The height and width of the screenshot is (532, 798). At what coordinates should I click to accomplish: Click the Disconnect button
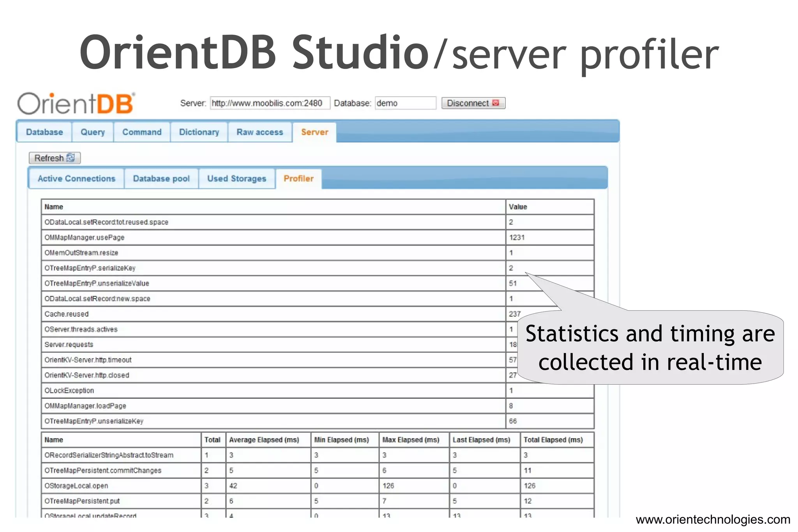tap(473, 103)
